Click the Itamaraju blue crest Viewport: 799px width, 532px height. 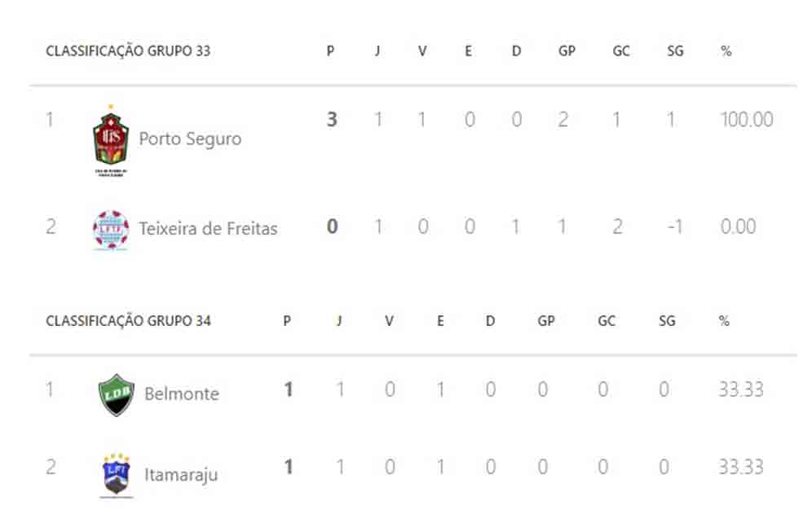(116, 475)
